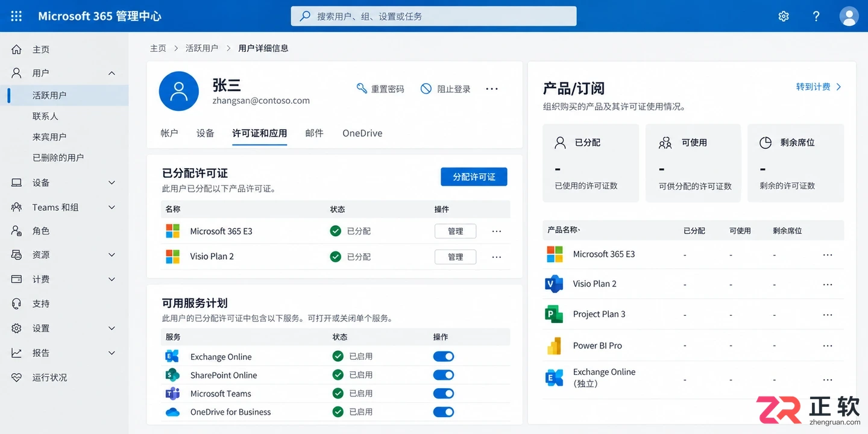
Task: Click the OneDrive for Business cloud icon
Action: 172,412
